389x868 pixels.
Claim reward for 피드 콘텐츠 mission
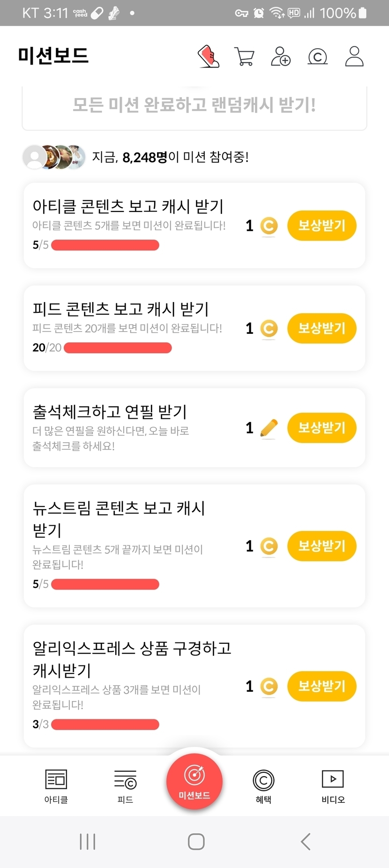[x=322, y=328]
